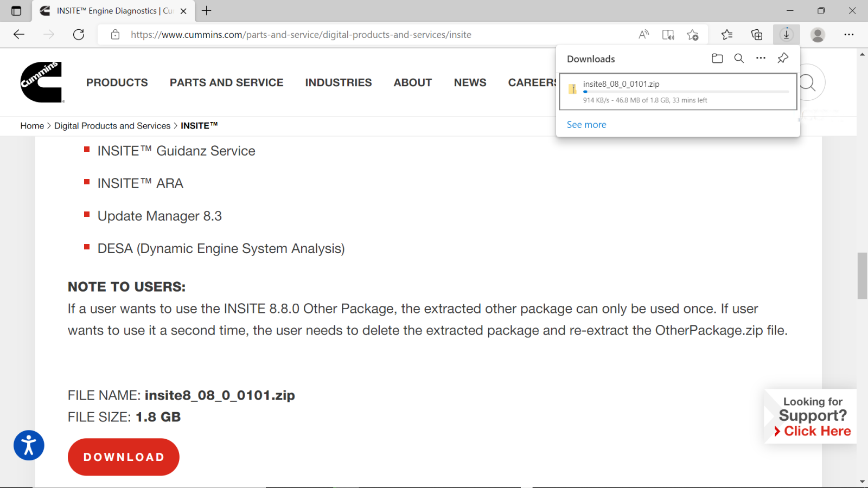Pin the Downloads panel
Image resolution: width=868 pixels, height=488 pixels.
click(x=783, y=58)
